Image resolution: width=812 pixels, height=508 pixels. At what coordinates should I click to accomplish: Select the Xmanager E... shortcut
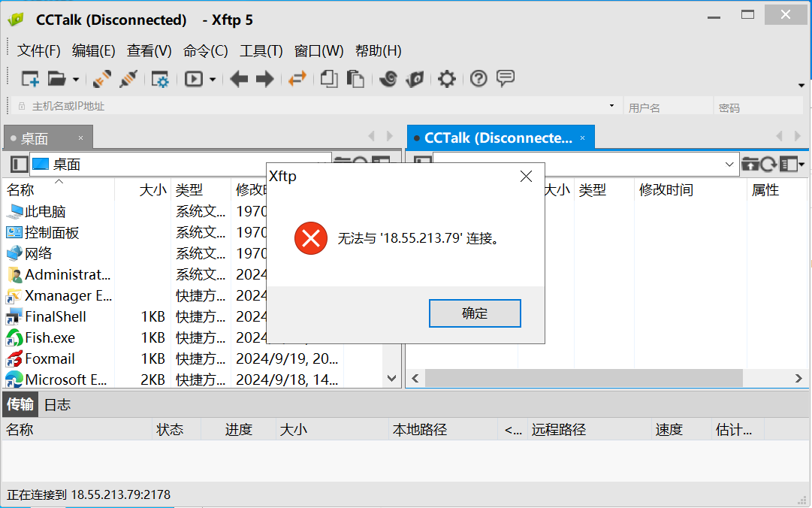(68, 295)
